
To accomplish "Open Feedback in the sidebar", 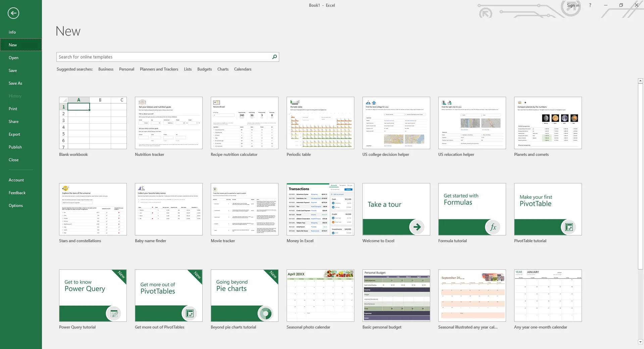I will (21, 193).
